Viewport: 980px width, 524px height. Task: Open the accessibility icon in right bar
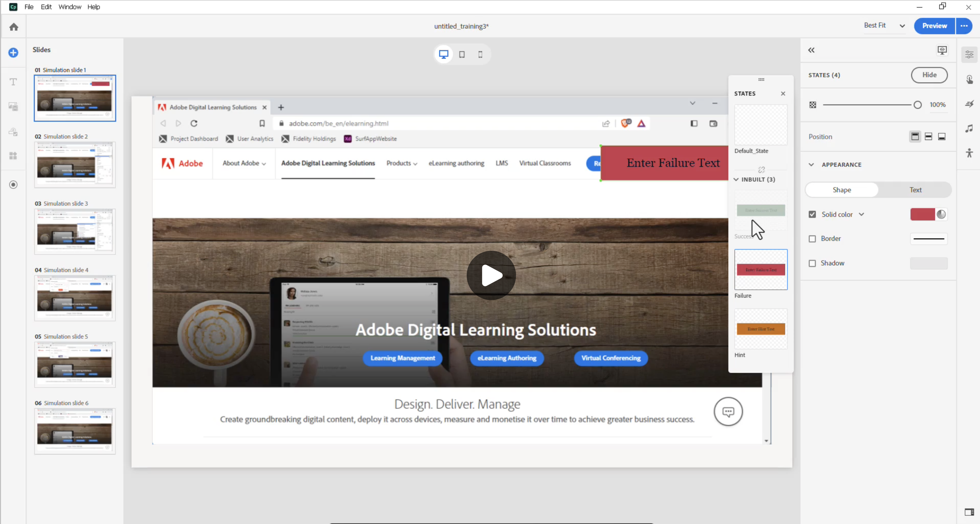(x=969, y=153)
